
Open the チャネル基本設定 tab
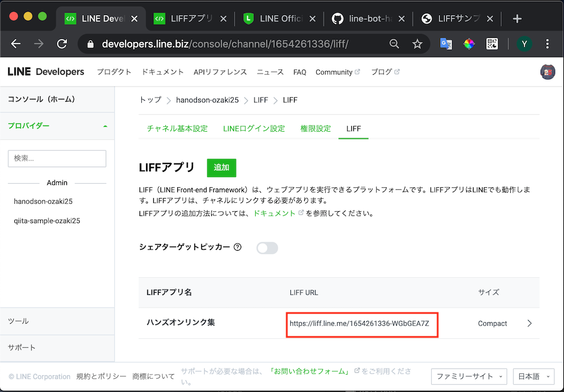[x=177, y=129]
